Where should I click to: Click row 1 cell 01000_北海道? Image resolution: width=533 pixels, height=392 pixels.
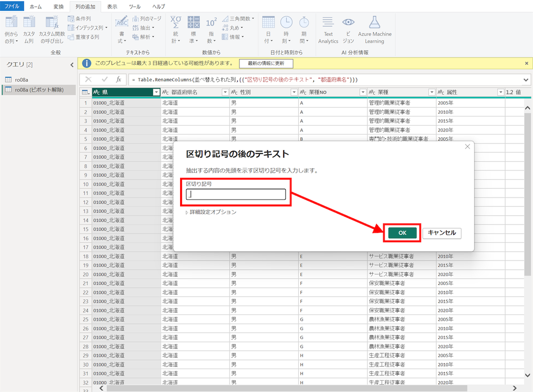(x=126, y=103)
